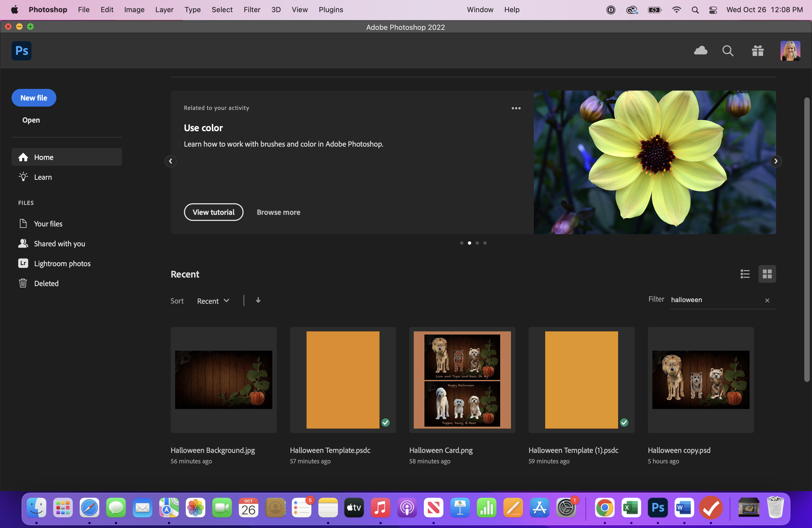Open the Filter menu bar item
812x528 pixels.
pos(252,9)
